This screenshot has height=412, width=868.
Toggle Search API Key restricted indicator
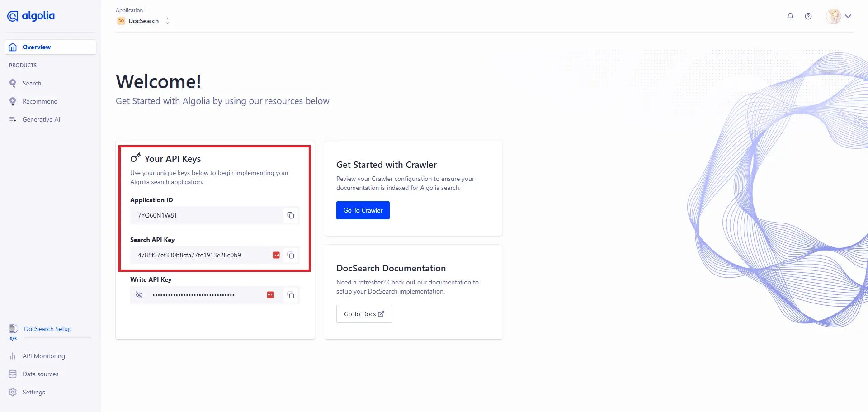tap(276, 255)
